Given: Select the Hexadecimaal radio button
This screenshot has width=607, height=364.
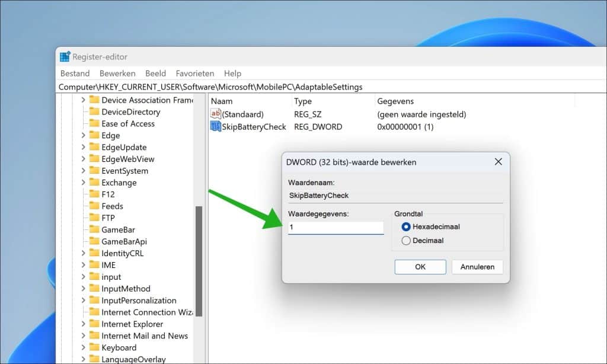Looking at the screenshot, I should (405, 226).
